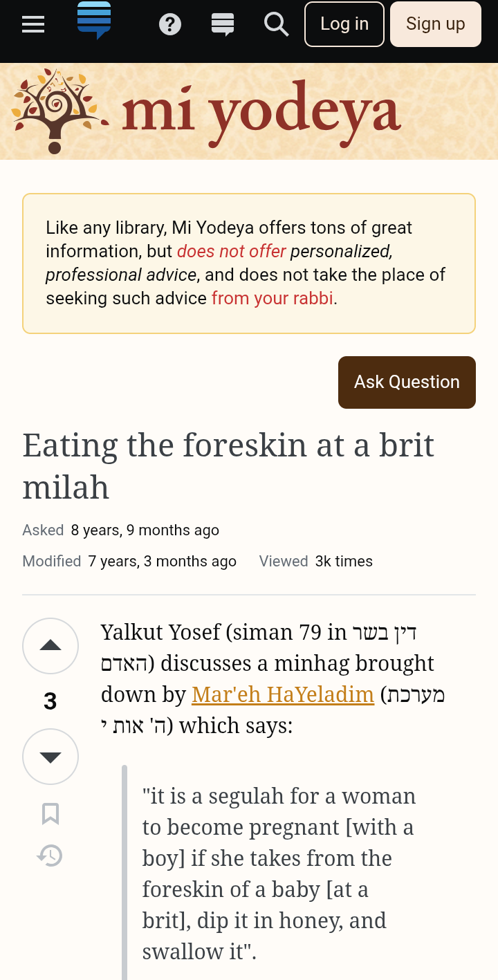Open the Mar'eh HaYeladim link
The height and width of the screenshot is (980, 498).
tap(283, 694)
